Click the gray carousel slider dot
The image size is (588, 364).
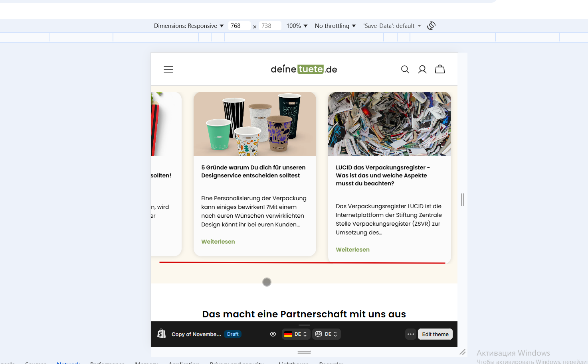267,282
